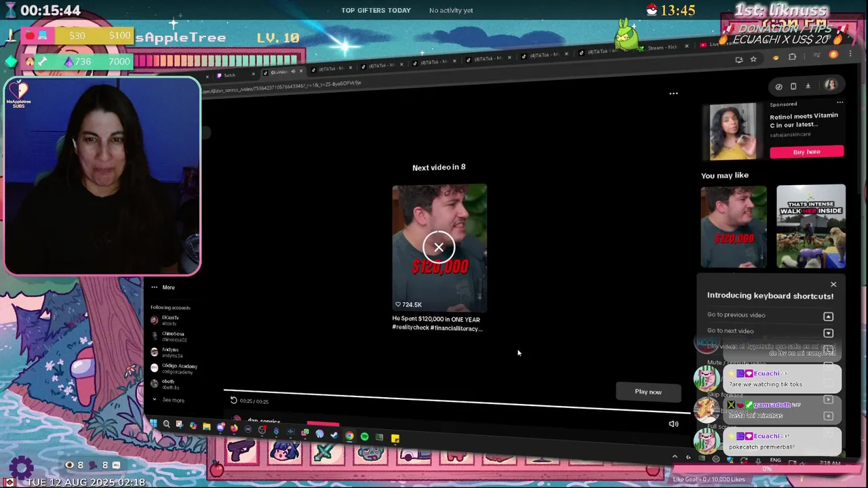Click the coin icon in TikTok header
Screen dimensions: 868x488
point(778,87)
